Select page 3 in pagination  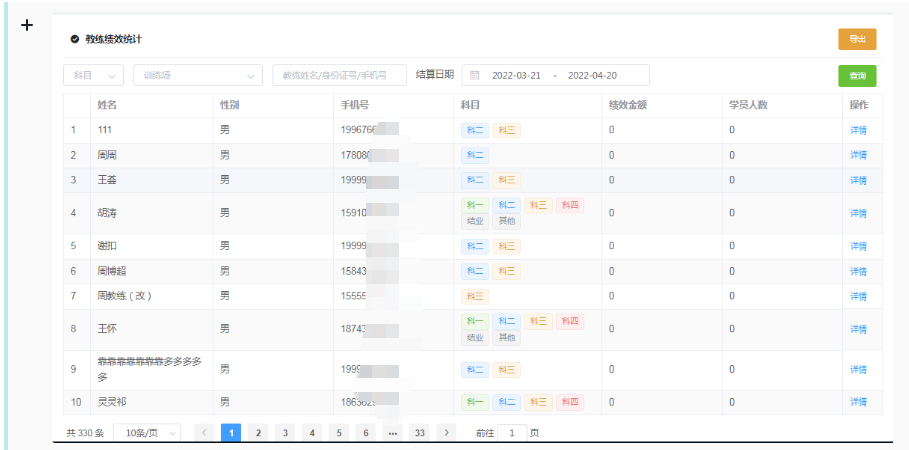tap(285, 433)
